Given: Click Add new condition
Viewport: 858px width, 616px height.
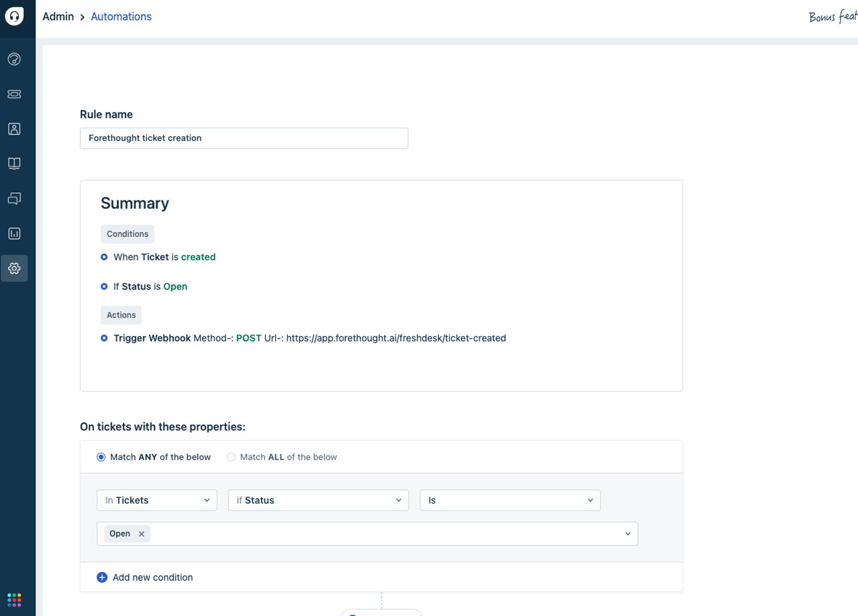Looking at the screenshot, I should click(x=153, y=577).
